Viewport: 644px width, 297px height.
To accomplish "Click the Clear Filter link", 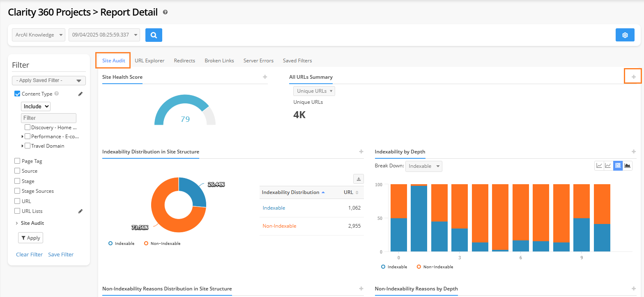I will point(29,254).
